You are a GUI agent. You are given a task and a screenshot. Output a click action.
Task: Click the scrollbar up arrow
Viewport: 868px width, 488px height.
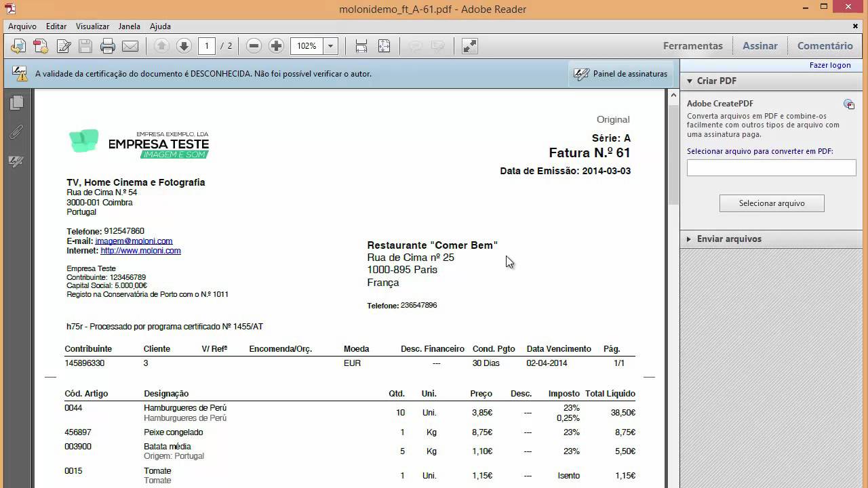[673, 95]
